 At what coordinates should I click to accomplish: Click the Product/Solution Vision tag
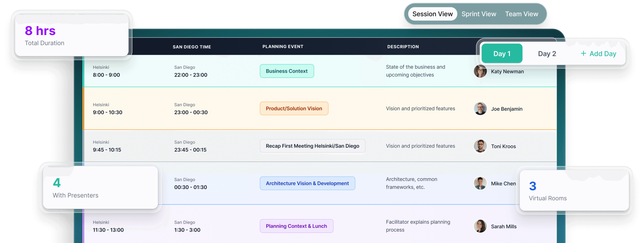pyautogui.click(x=294, y=109)
